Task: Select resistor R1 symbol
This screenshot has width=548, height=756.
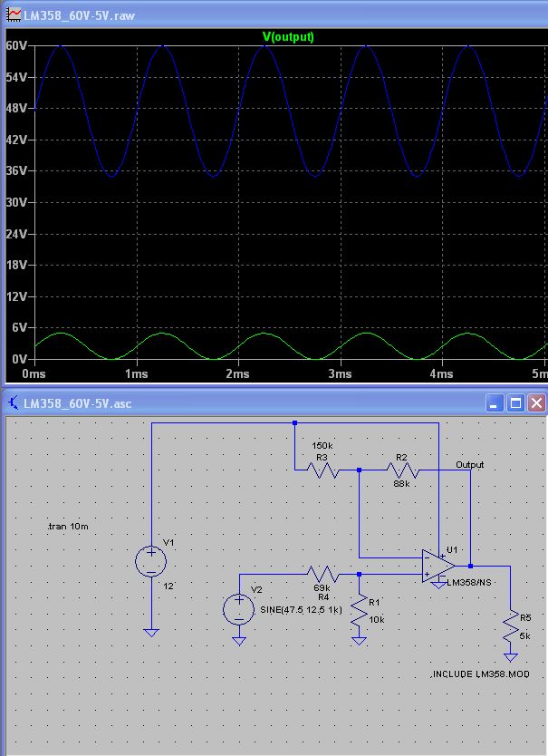Action: click(359, 611)
